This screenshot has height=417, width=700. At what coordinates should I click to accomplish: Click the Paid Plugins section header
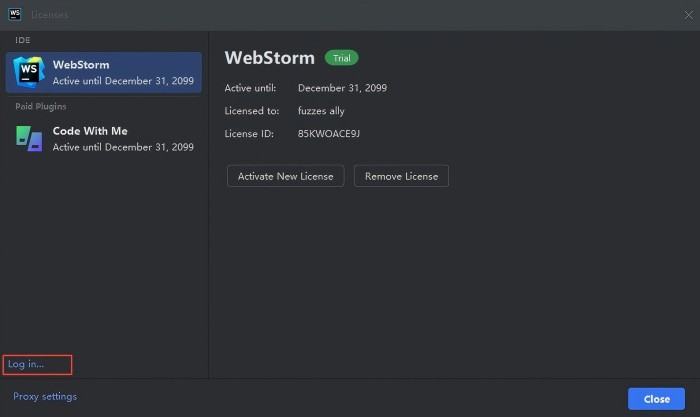(x=41, y=106)
